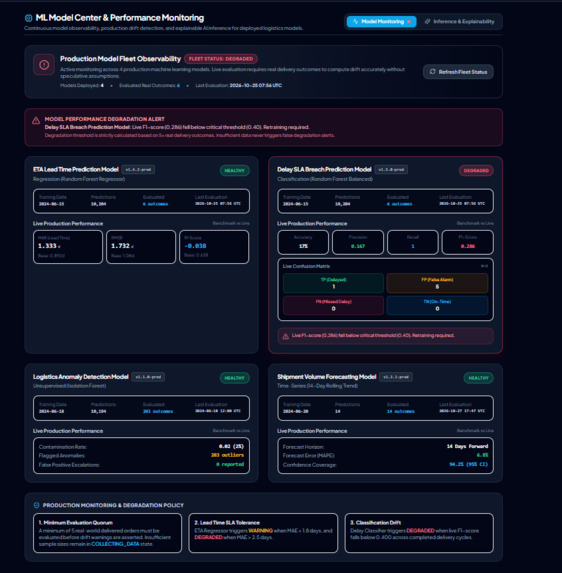Click the ETA Lead Time Prediction Model title

[x=76, y=169]
